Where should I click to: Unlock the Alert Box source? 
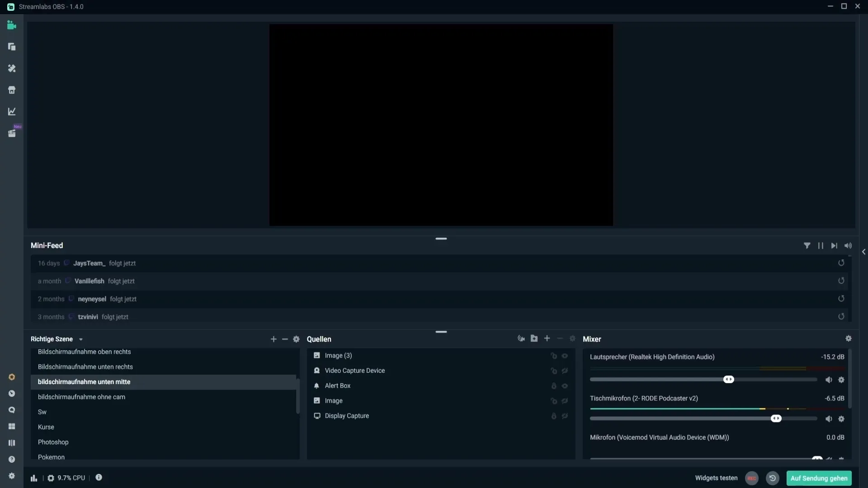[x=554, y=386]
